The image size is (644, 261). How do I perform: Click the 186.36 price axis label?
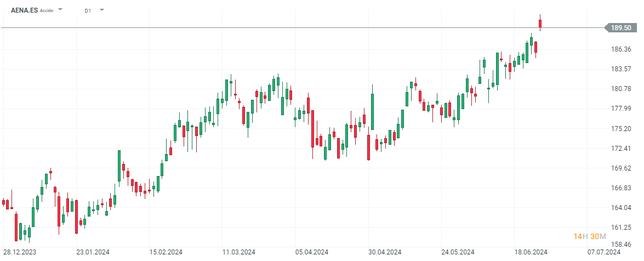coord(620,49)
